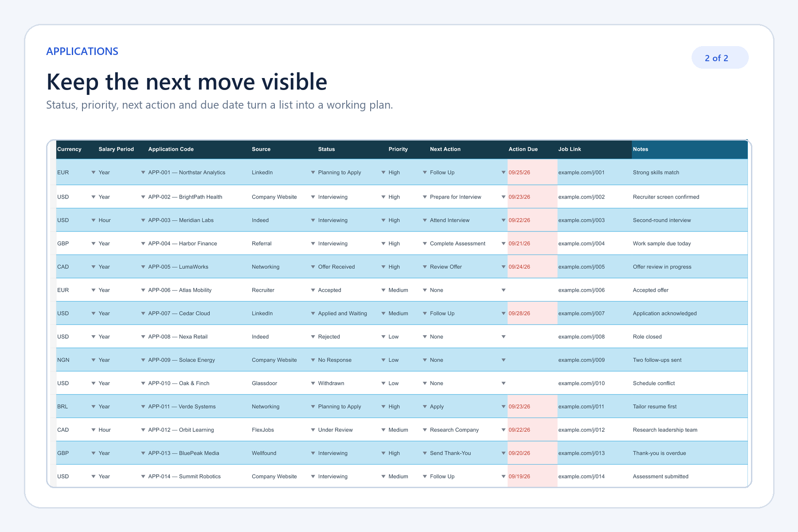Open job link example.com/j/005

click(581, 267)
